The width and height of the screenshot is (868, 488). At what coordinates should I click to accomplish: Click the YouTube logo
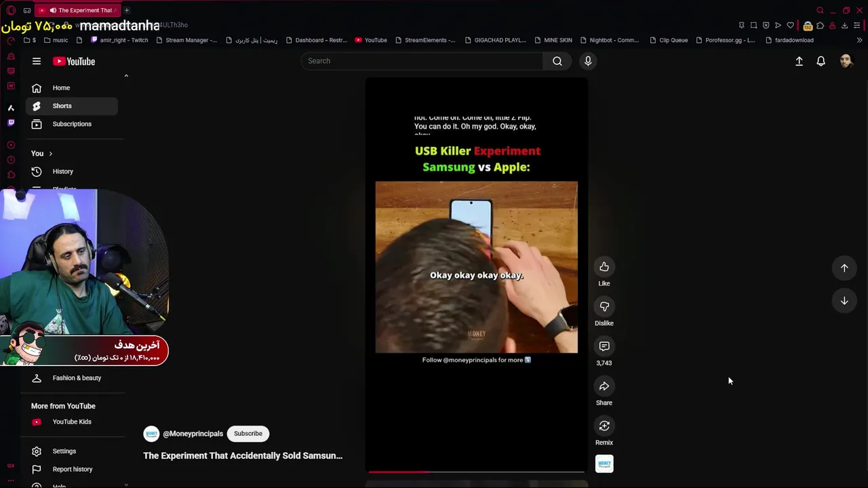coord(74,61)
